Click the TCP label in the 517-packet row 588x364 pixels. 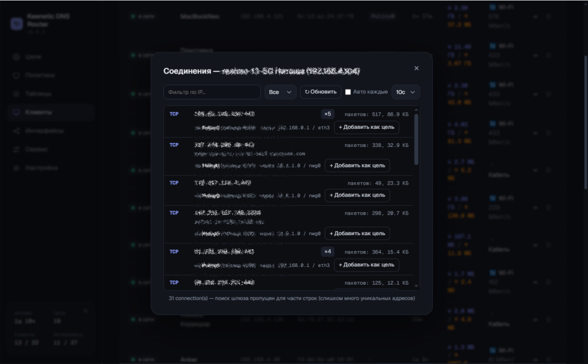click(174, 114)
